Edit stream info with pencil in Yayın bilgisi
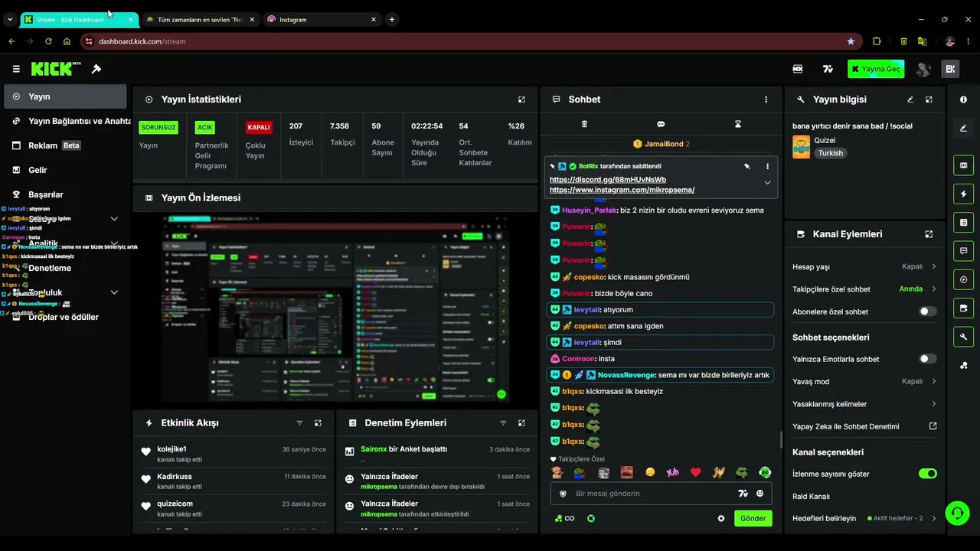Screen dimensions: 980x551 [x=910, y=99]
